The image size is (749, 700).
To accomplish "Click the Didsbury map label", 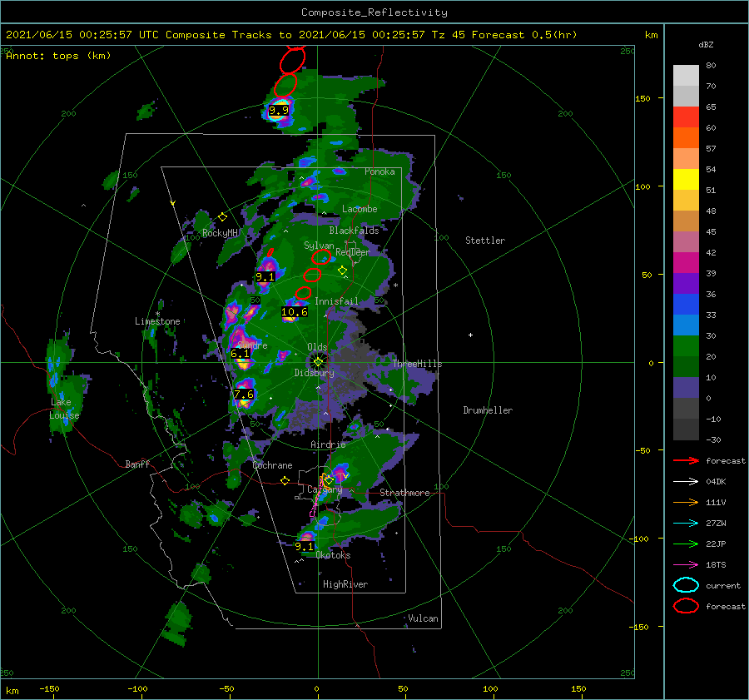I will (314, 373).
